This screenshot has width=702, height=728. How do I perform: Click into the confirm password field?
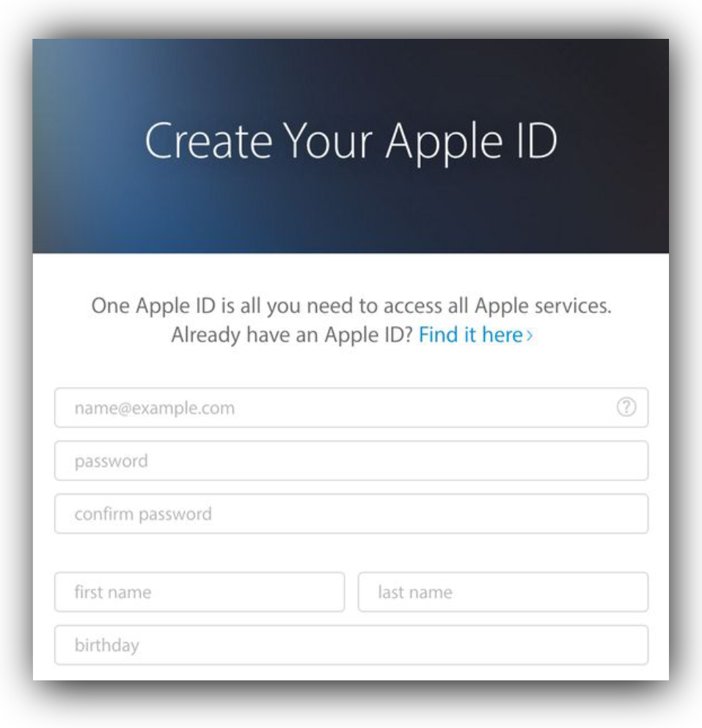coord(351,513)
